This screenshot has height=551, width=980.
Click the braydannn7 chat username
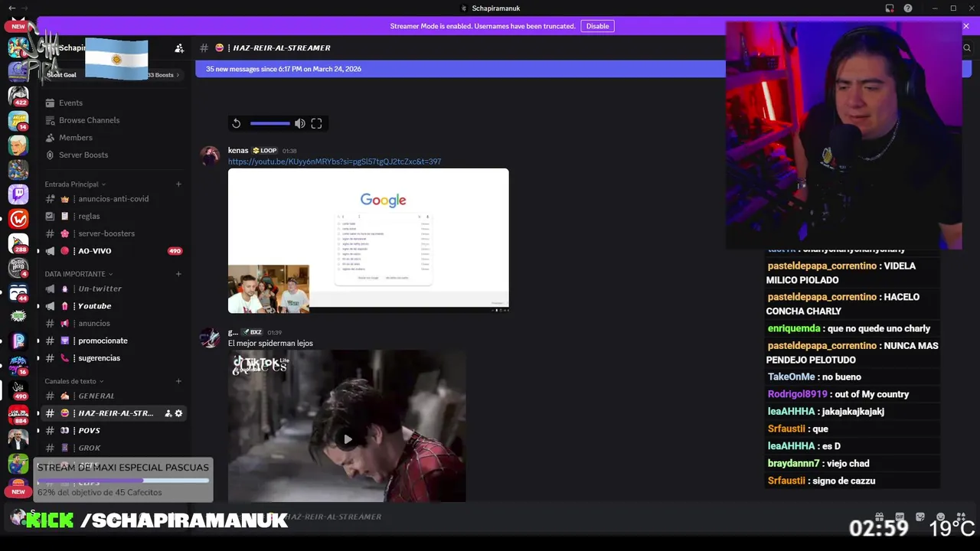pyautogui.click(x=793, y=464)
